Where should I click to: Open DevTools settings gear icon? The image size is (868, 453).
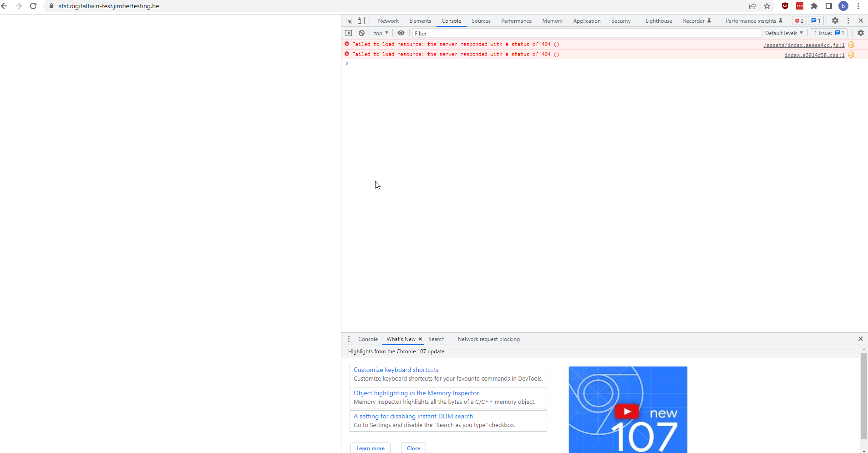836,20
